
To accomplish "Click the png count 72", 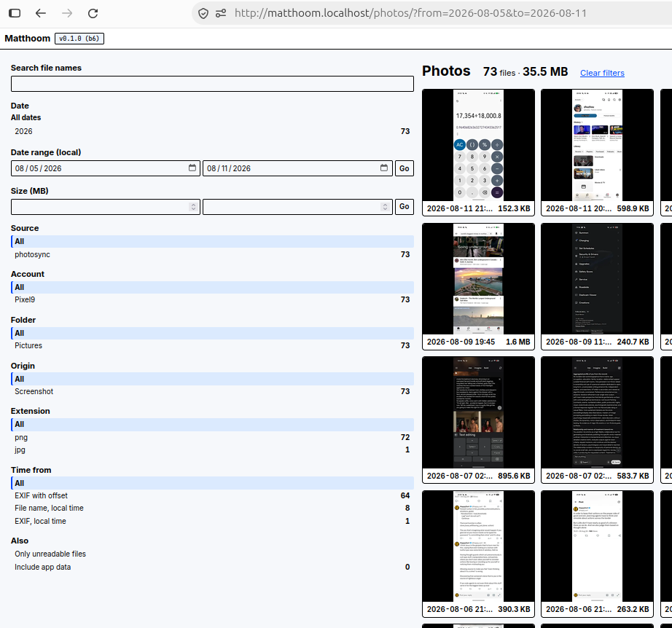I will (405, 437).
